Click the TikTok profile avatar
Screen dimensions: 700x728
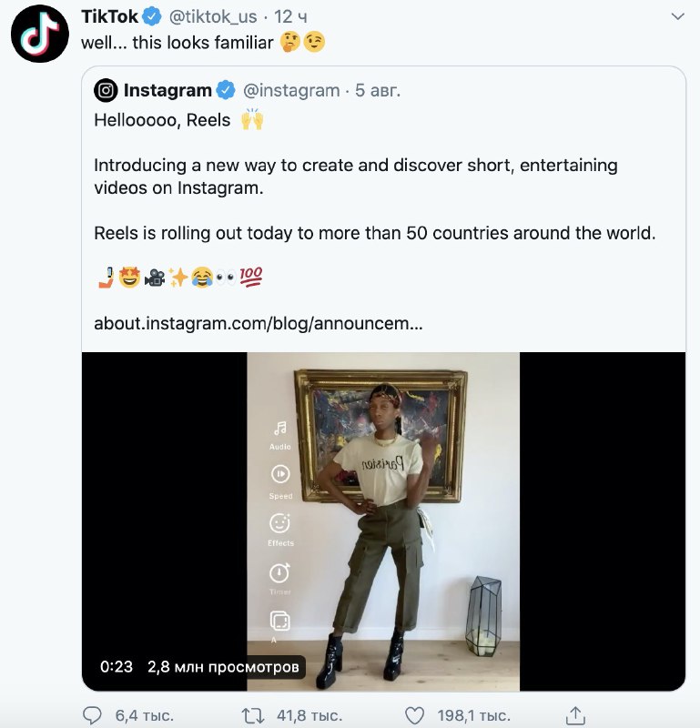point(41,32)
